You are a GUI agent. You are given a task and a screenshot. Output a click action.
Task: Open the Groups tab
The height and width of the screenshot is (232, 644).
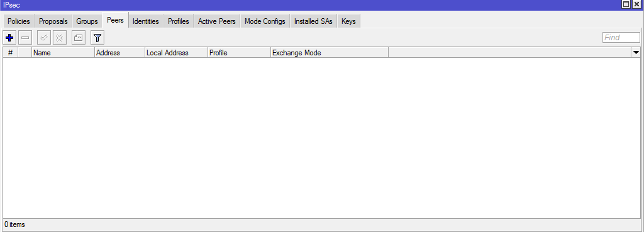click(87, 21)
